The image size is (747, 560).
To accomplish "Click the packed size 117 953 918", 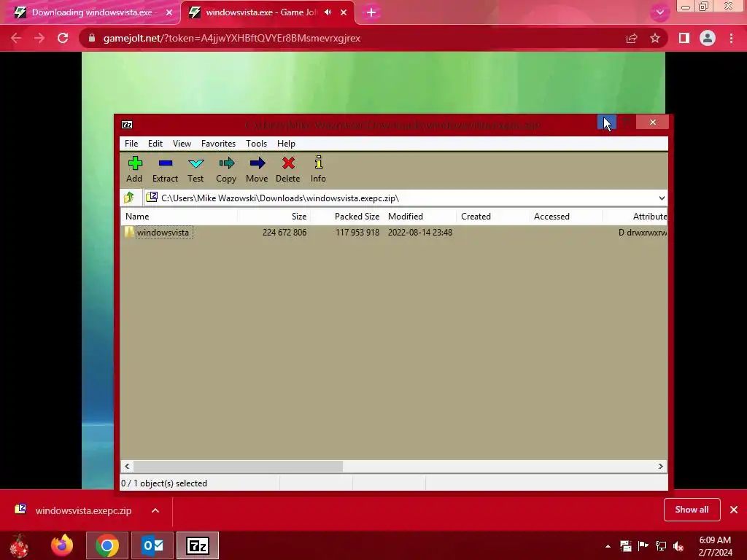I will point(357,233).
